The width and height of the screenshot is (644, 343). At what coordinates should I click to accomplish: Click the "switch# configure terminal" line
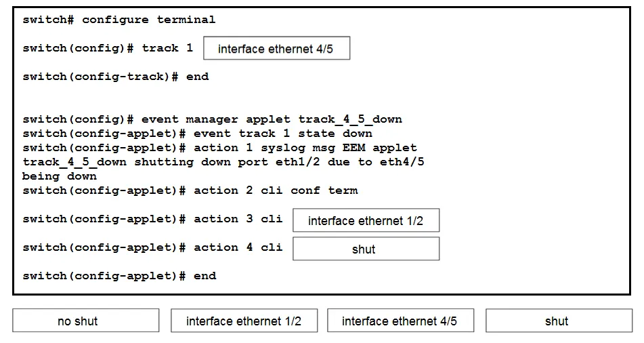click(x=119, y=20)
